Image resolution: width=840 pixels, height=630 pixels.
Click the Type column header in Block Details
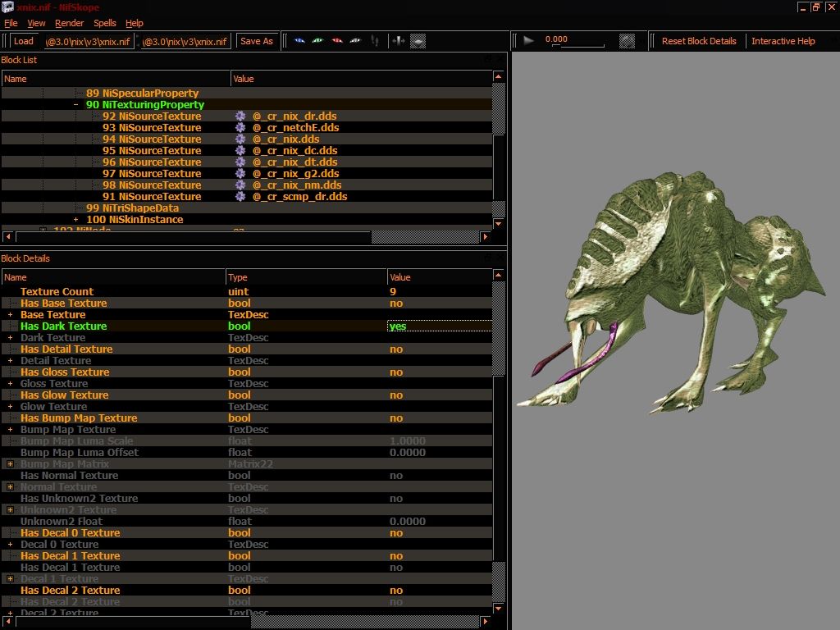pos(305,277)
